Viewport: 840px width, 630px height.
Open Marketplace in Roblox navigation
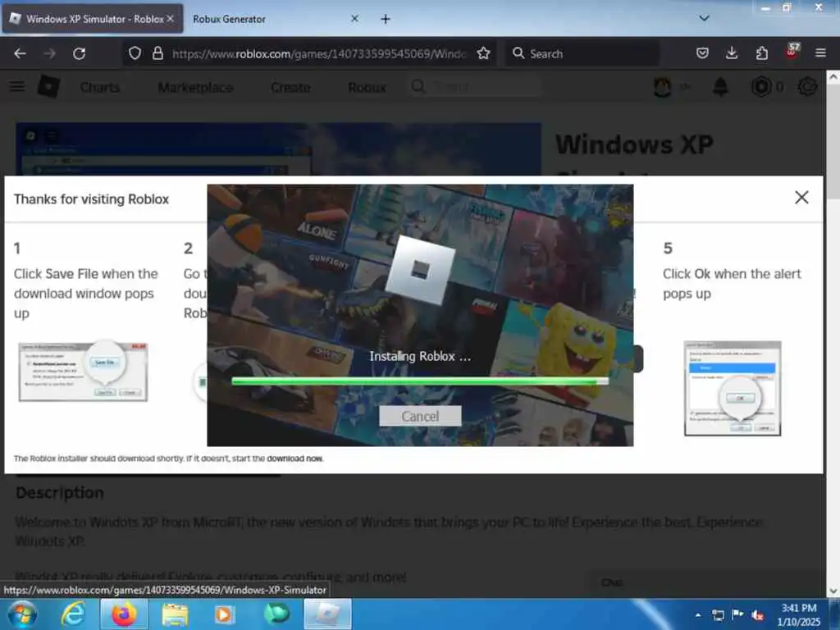coord(195,87)
